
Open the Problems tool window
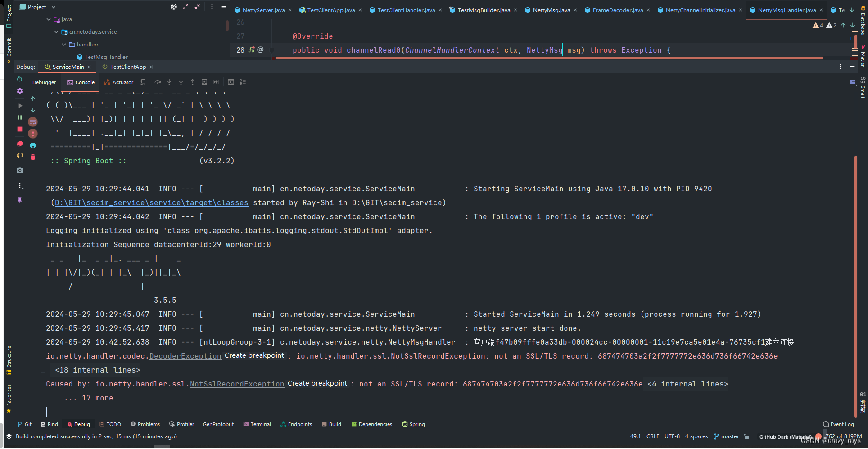tap(145, 424)
